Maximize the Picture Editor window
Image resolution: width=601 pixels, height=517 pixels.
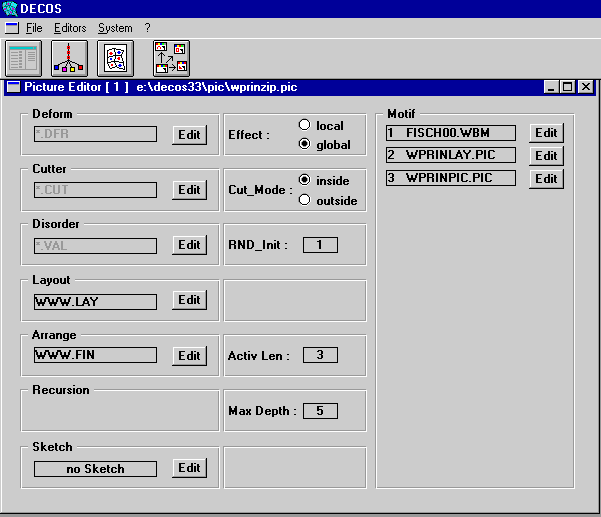tap(568, 87)
